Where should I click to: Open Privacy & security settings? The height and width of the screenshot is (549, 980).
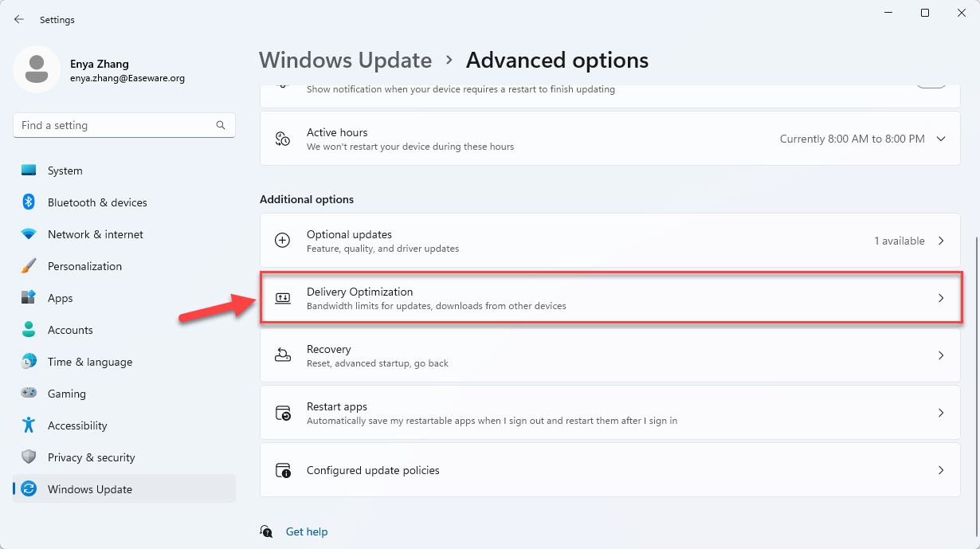[124, 457]
